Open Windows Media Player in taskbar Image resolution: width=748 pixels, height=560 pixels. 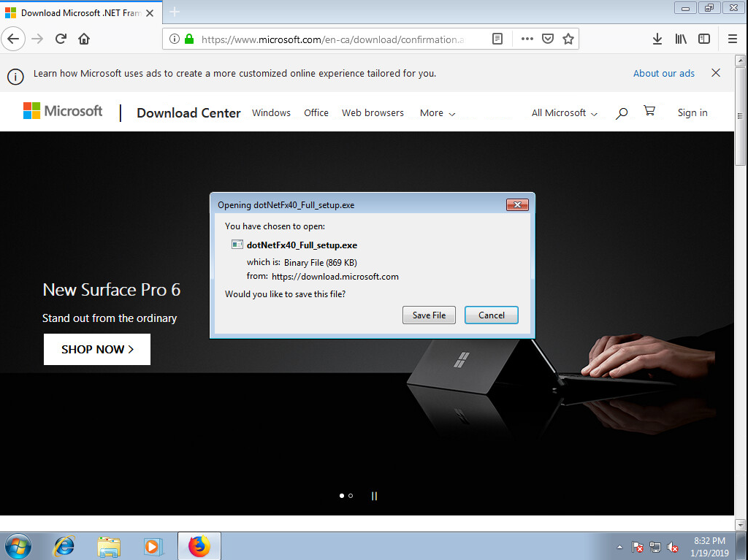click(153, 546)
